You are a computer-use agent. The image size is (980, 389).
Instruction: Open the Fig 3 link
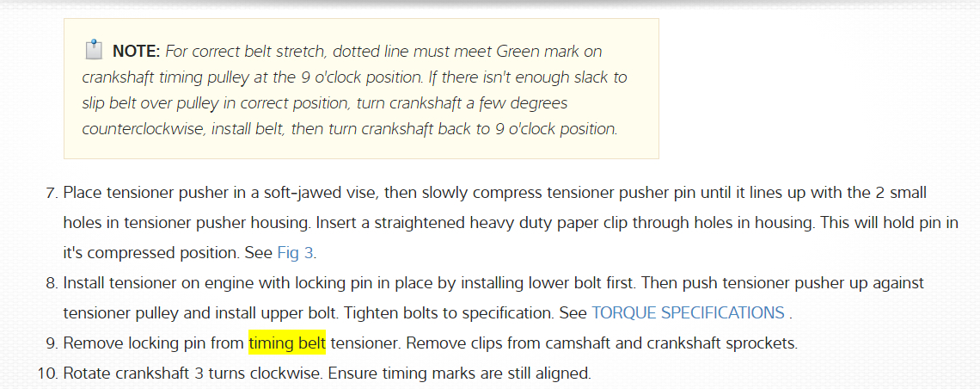click(296, 253)
